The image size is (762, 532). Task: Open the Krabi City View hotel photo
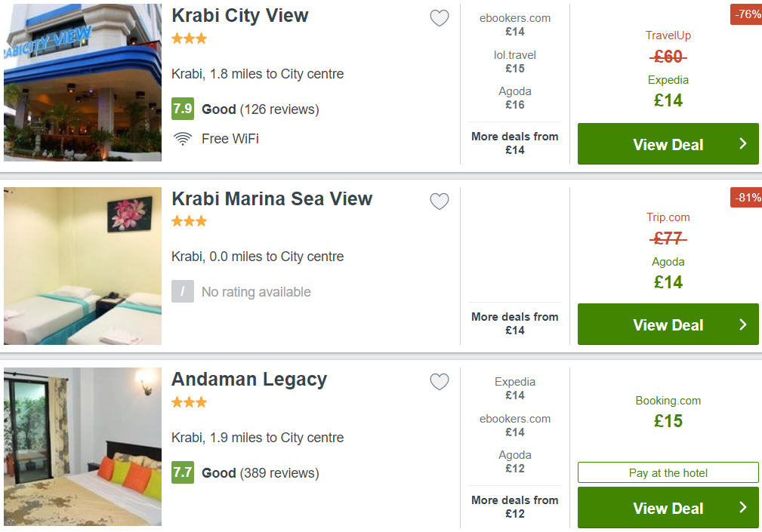pyautogui.click(x=82, y=82)
